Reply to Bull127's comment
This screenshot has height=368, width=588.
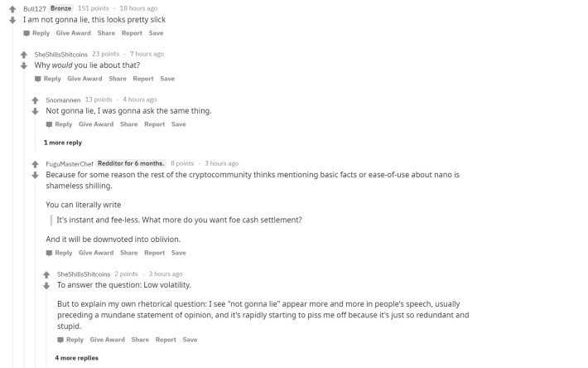click(x=36, y=33)
